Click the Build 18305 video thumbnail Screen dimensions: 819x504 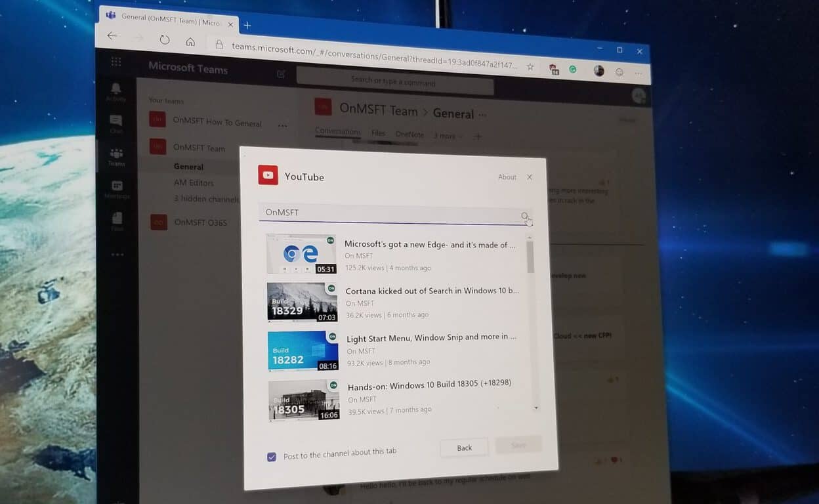pyautogui.click(x=304, y=399)
